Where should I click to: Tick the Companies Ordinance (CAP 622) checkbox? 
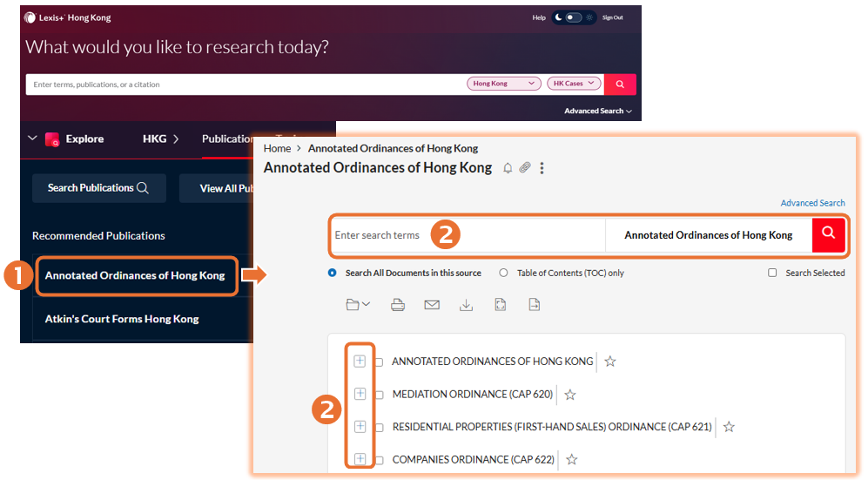379,460
